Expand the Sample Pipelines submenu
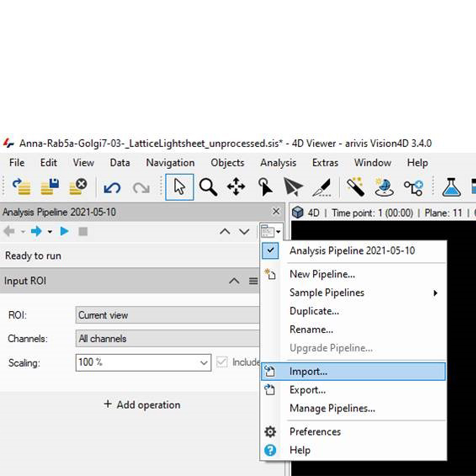This screenshot has width=476, height=476. (x=354, y=293)
